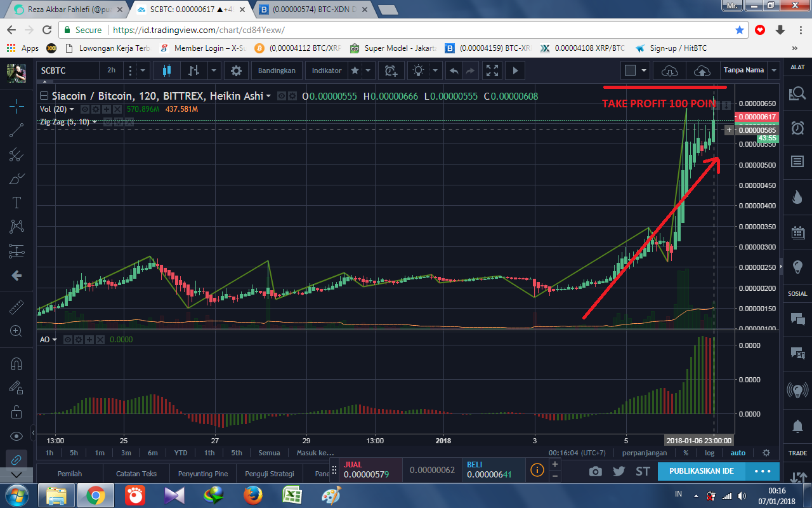The image size is (812, 508).
Task: Toggle stay in drawing mode pencil-lock
Action: coord(16,387)
